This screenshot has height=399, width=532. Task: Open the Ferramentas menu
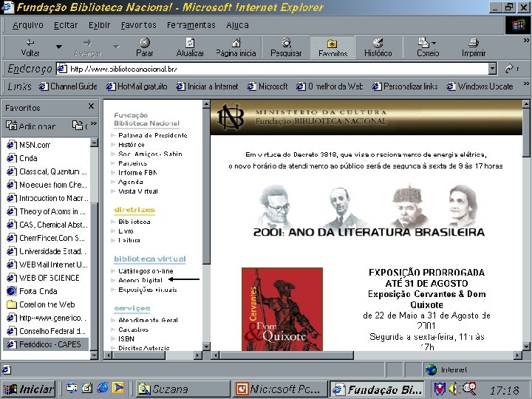tap(191, 25)
